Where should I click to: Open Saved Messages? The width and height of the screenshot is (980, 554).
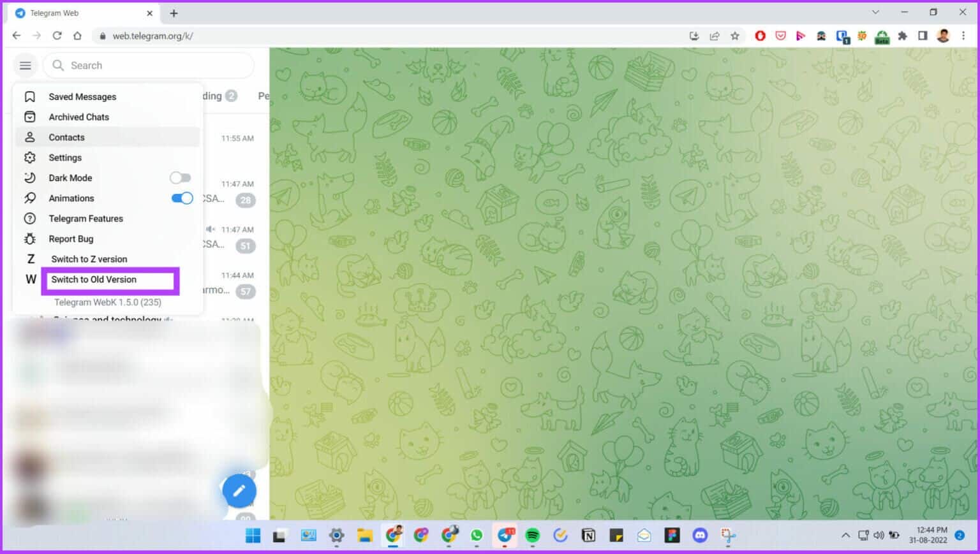point(107,97)
